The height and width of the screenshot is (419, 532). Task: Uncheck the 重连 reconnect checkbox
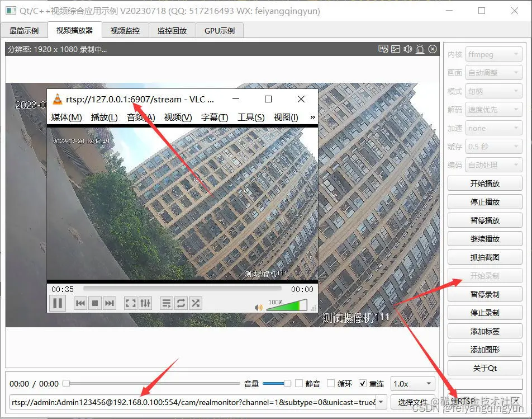click(363, 383)
